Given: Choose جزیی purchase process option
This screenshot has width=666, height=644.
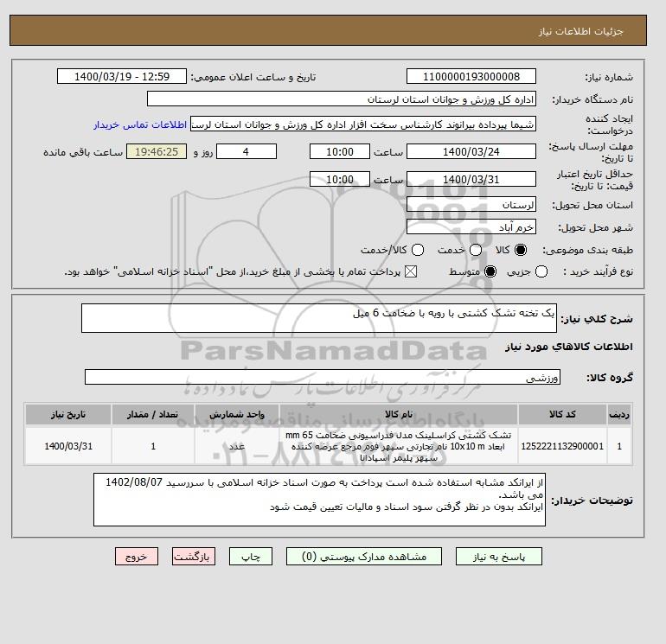Looking at the screenshot, I should coord(541,271).
